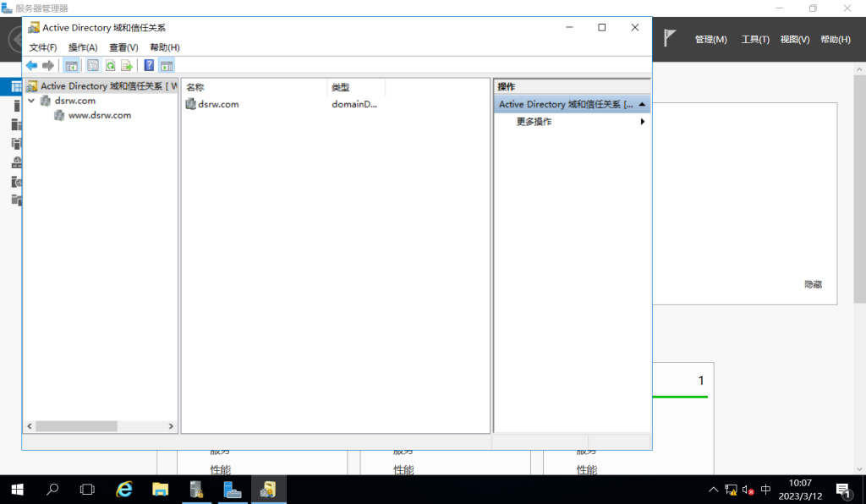866x504 pixels.
Task: Toggle the show/hide console tree toolbar icon
Action: 71,66
